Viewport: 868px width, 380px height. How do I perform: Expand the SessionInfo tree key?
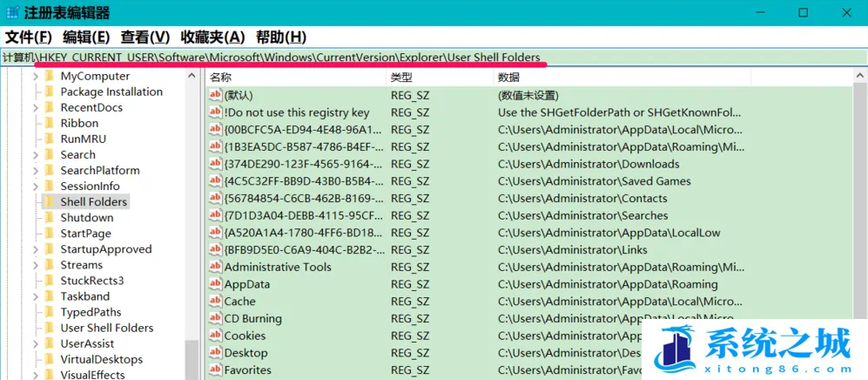coord(36,187)
